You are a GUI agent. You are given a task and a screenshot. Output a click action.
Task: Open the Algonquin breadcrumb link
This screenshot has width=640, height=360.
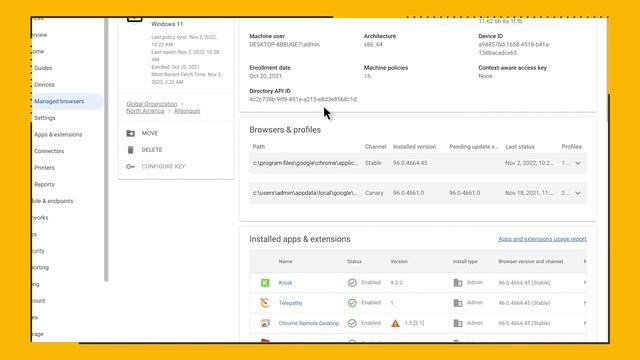coord(187,111)
